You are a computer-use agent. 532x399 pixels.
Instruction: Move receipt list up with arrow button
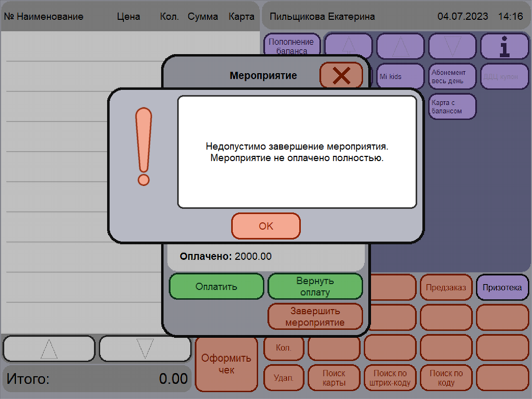click(x=49, y=349)
